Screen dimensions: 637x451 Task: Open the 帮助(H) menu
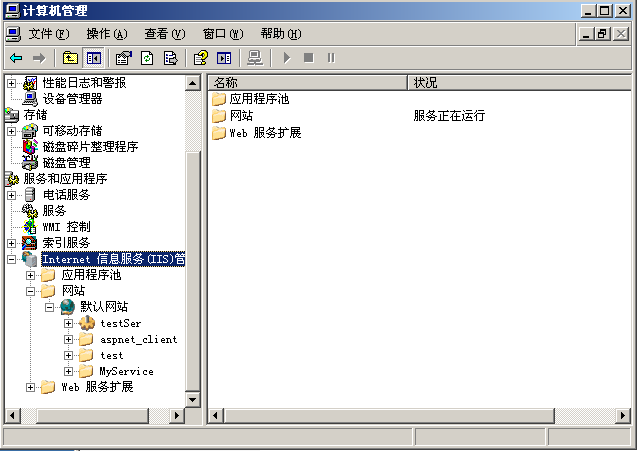[x=281, y=34]
